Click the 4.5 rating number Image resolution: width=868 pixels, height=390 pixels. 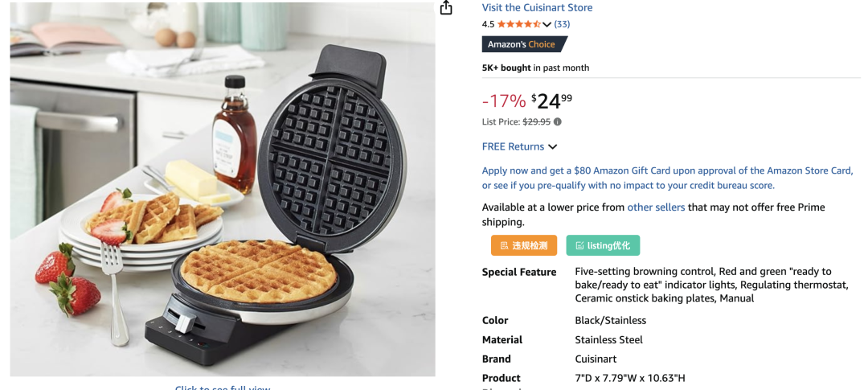[489, 24]
